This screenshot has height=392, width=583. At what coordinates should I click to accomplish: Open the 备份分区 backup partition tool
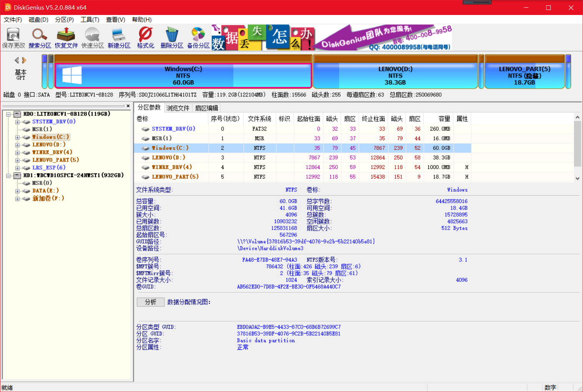pyautogui.click(x=198, y=38)
